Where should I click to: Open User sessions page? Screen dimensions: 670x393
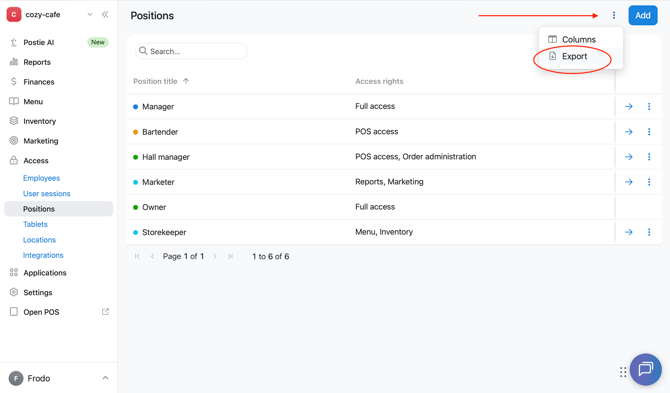tap(47, 194)
